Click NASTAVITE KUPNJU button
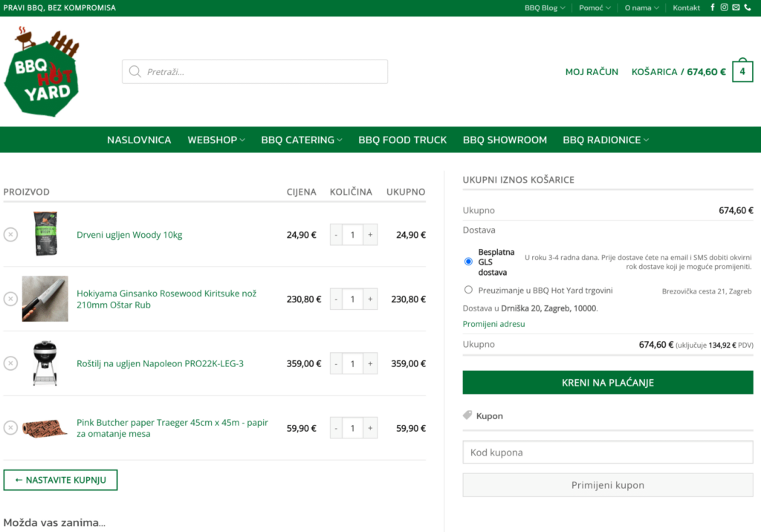 click(61, 480)
